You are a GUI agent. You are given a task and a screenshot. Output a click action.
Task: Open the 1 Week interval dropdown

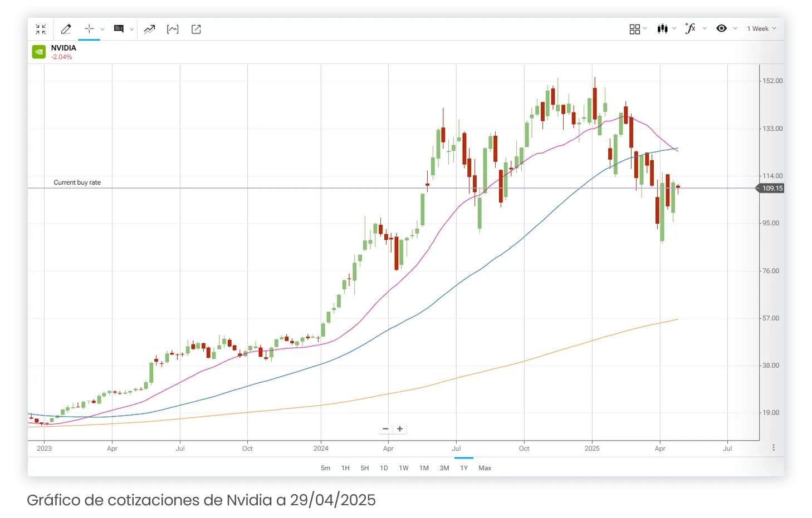[x=761, y=29]
